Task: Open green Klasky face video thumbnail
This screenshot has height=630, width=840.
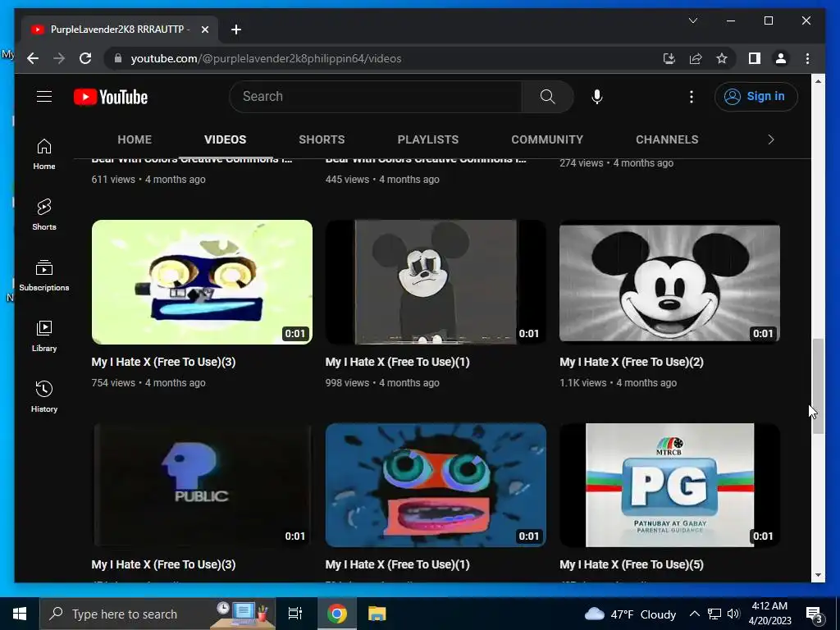Action: point(202,282)
